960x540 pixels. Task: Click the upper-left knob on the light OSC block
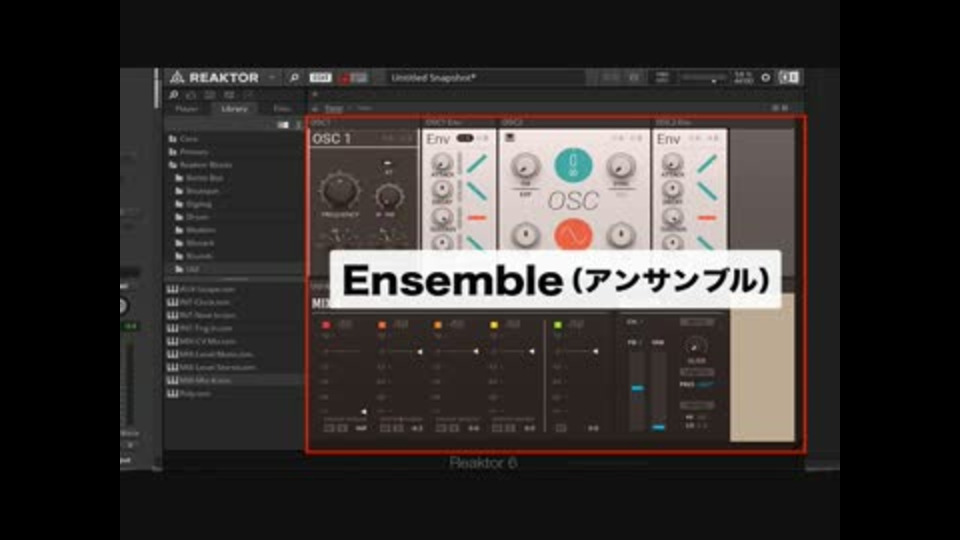(525, 167)
